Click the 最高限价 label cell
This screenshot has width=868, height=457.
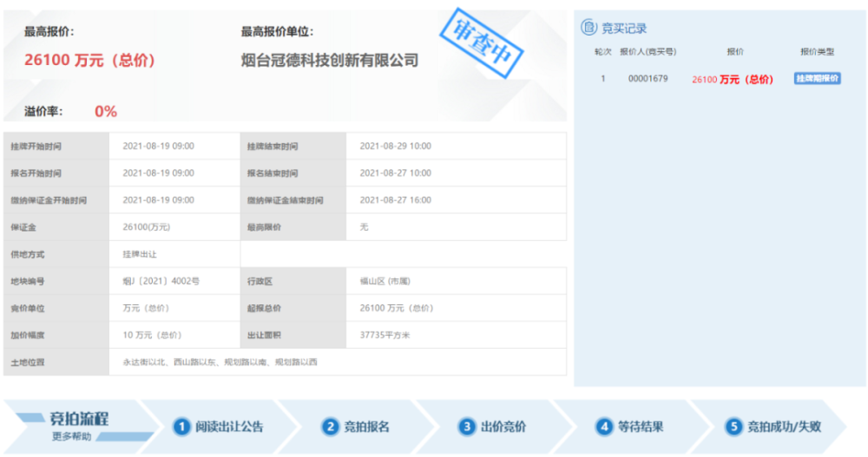point(293,227)
